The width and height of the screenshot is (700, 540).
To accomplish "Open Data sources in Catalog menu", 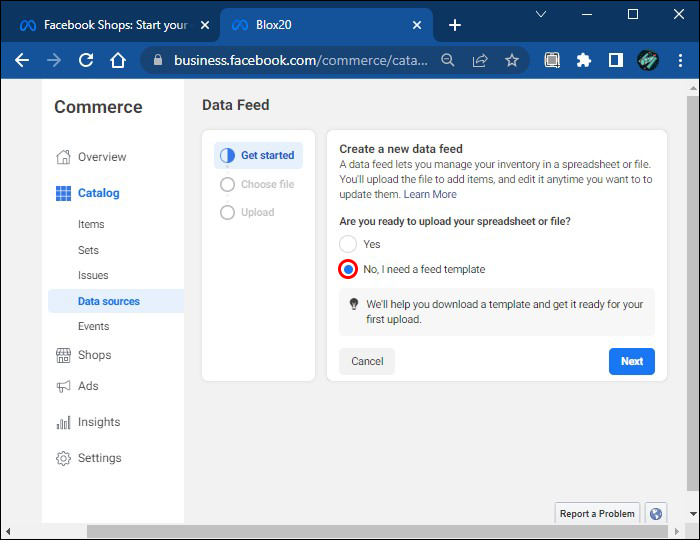I will click(x=109, y=301).
